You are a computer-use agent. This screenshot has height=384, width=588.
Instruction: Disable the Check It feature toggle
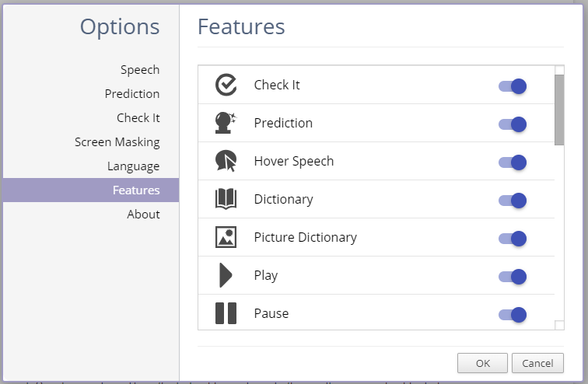pyautogui.click(x=513, y=86)
